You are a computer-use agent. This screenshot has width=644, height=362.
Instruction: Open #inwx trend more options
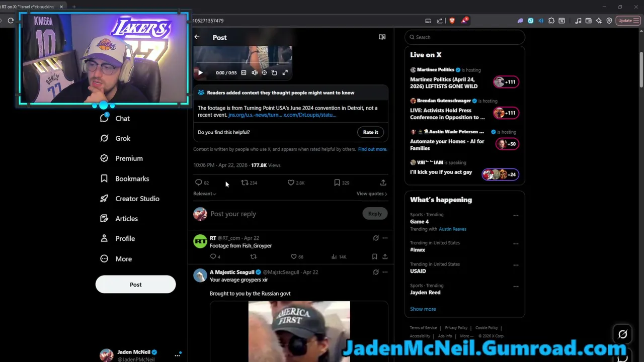[x=516, y=243]
